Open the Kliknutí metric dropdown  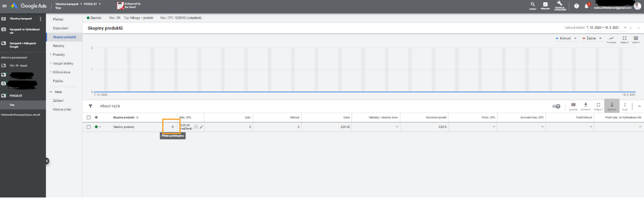(566, 39)
